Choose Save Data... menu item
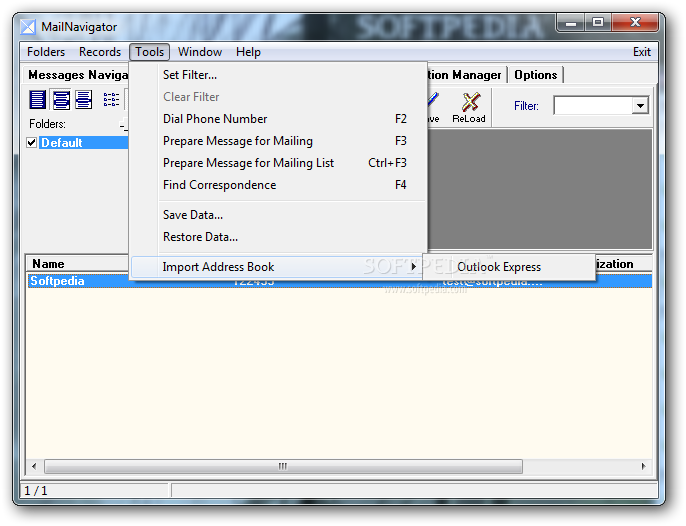The height and width of the screenshot is (526, 686). pyautogui.click(x=278, y=215)
